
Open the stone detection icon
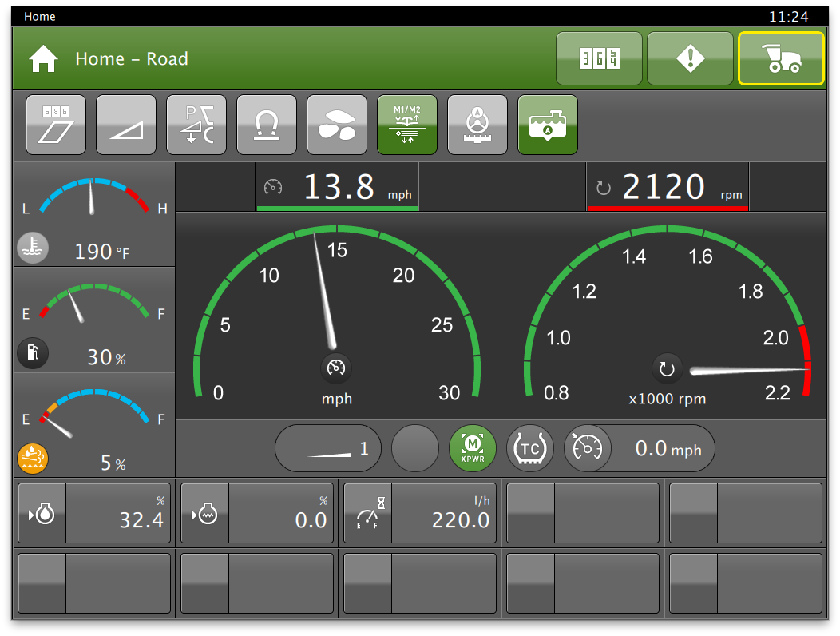pos(337,125)
